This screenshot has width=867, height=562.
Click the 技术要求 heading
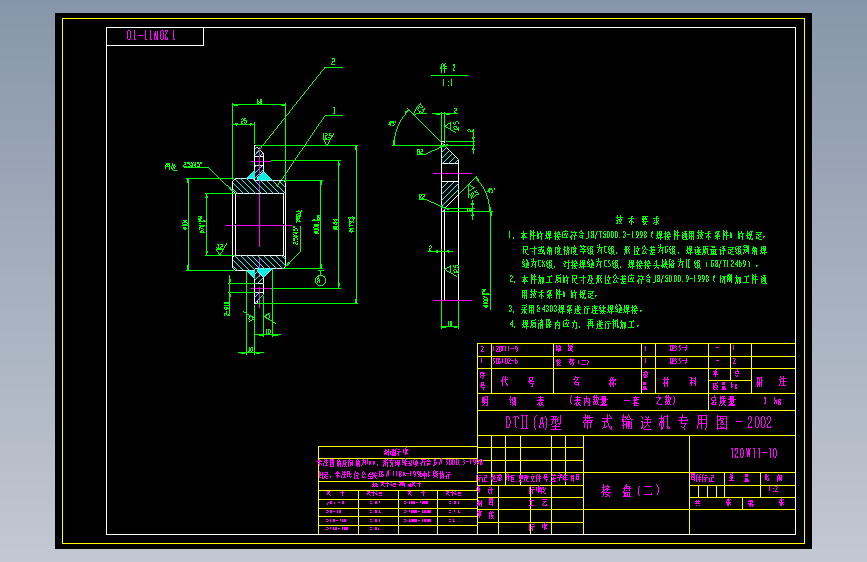coord(638,220)
